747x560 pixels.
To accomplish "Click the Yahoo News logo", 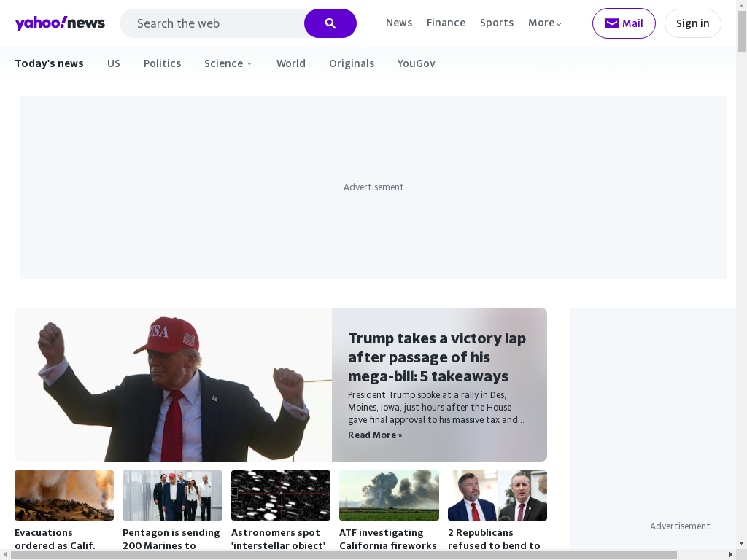I will pos(60,23).
